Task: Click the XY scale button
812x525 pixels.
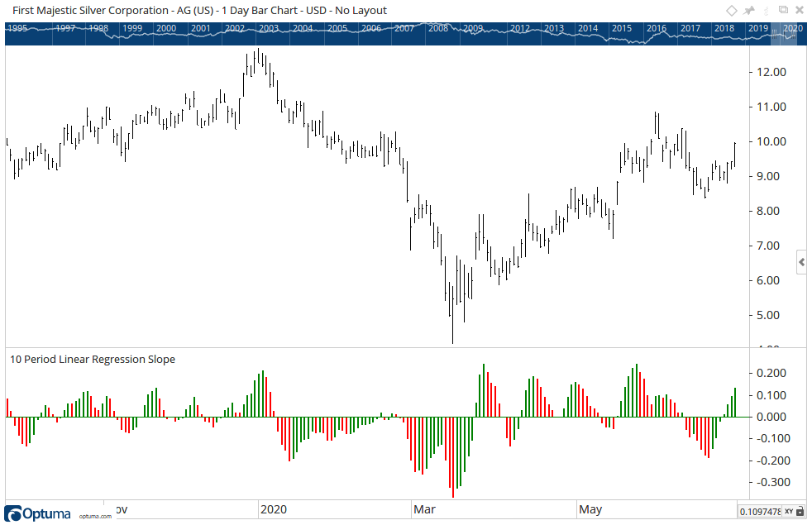Action: [789, 511]
